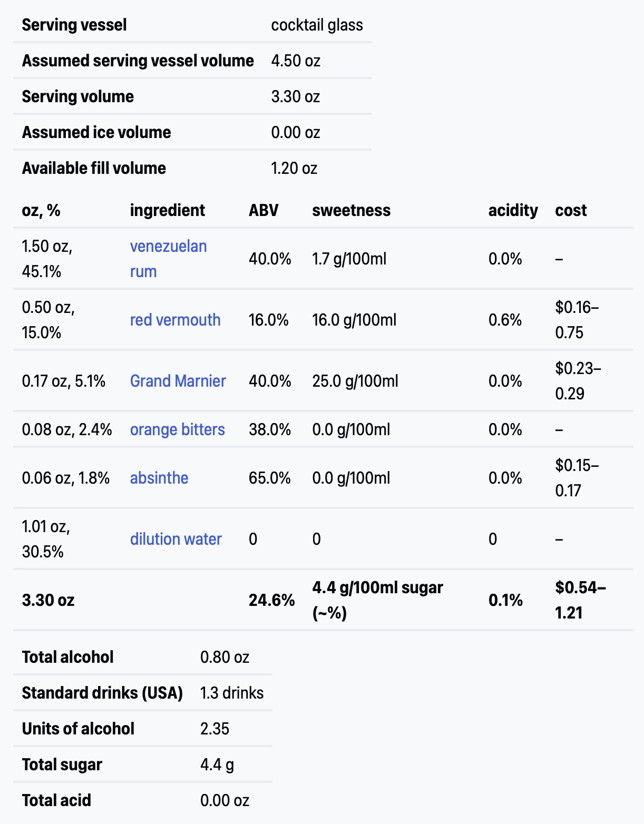Click the Units of alcohol label

coord(78,729)
